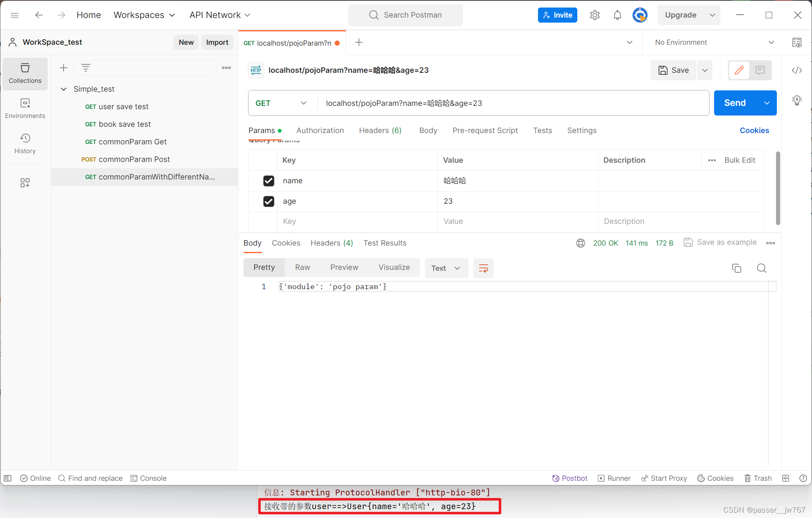Open the tabs list chevron
The height and width of the screenshot is (518, 812).
pyautogui.click(x=629, y=42)
